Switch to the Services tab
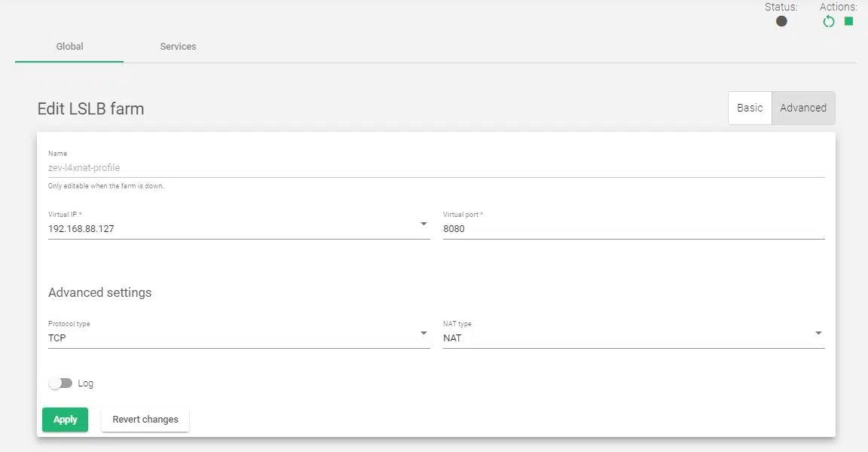Screen dimensions: 868x452 (178, 47)
